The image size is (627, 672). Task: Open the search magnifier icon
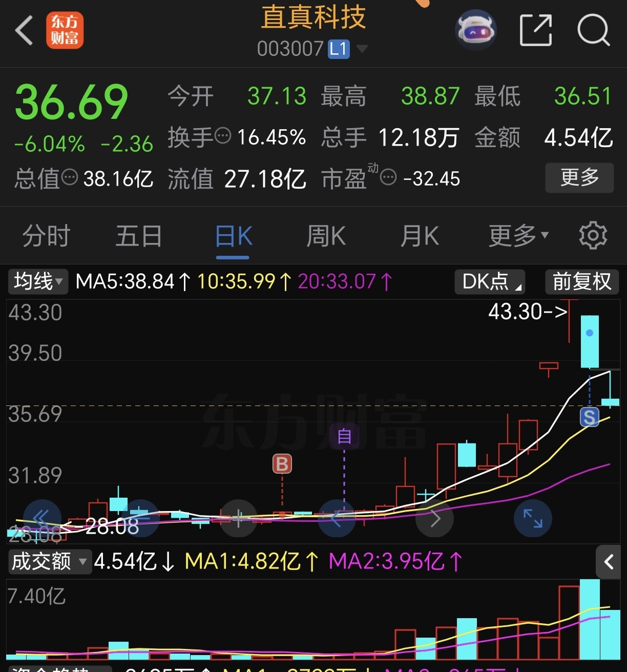594,30
